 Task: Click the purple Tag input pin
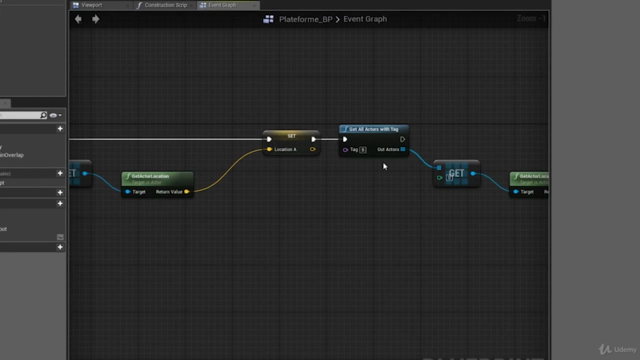pos(345,150)
